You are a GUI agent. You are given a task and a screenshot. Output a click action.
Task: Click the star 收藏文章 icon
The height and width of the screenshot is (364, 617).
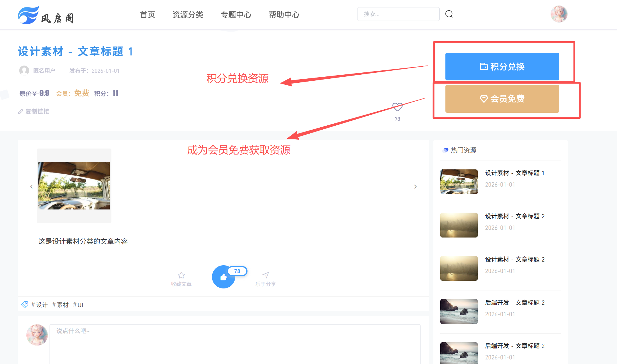point(181,275)
